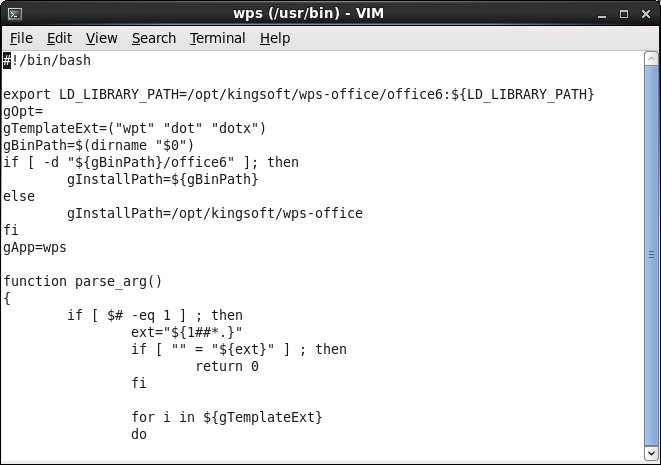The height and width of the screenshot is (465, 661).
Task: Click the opening curly brace line
Action: 7,298
